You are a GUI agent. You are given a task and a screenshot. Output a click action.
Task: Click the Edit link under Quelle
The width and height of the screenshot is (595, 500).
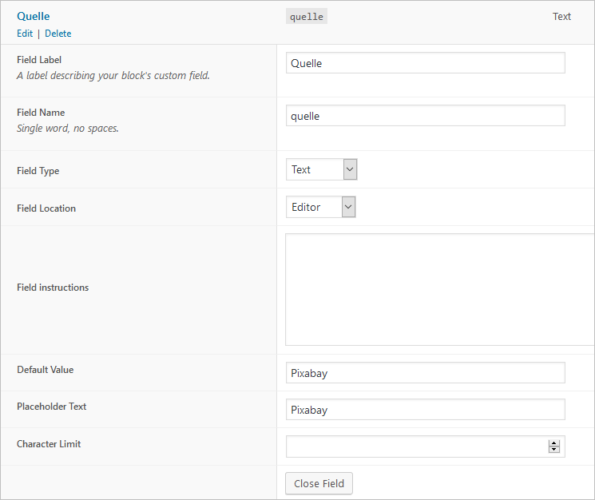25,33
